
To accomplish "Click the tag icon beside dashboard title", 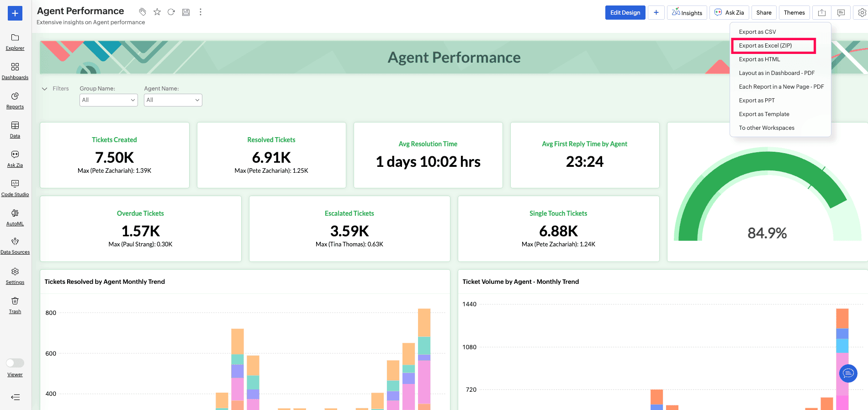I will pos(143,12).
